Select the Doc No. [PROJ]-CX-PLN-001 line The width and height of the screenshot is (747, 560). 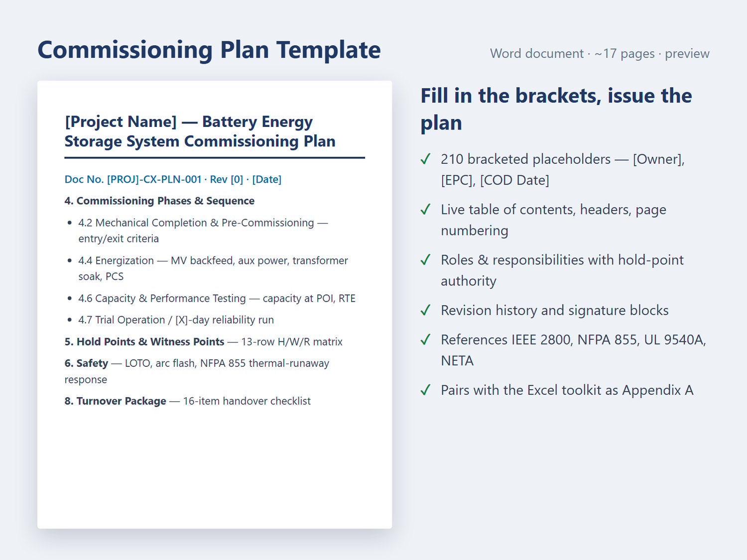pos(173,179)
